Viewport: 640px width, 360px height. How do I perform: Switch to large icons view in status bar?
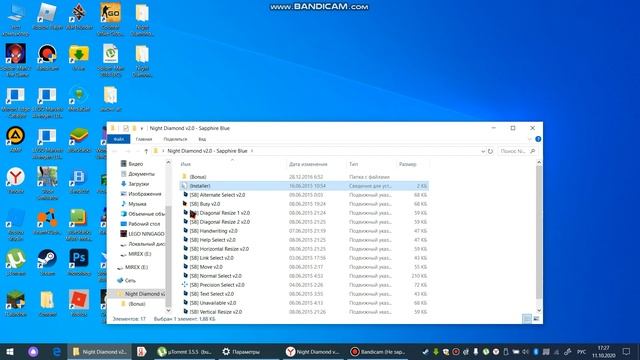point(536,319)
